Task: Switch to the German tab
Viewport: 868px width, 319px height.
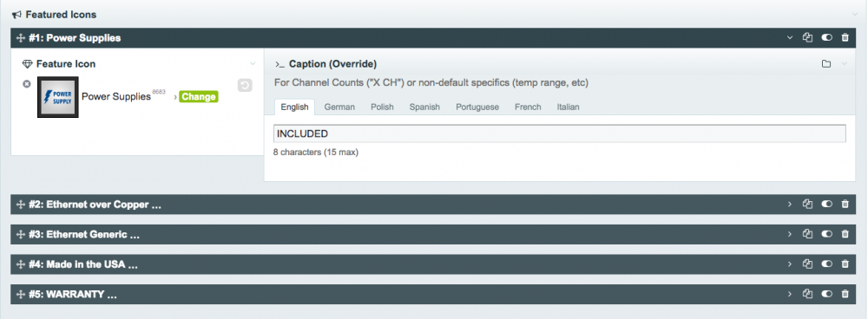Action: [339, 107]
